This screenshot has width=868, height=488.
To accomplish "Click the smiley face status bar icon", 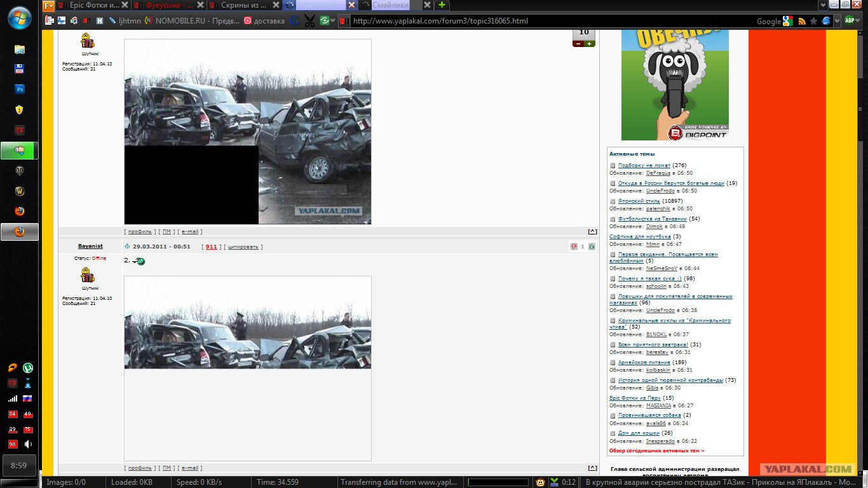I will [540, 482].
